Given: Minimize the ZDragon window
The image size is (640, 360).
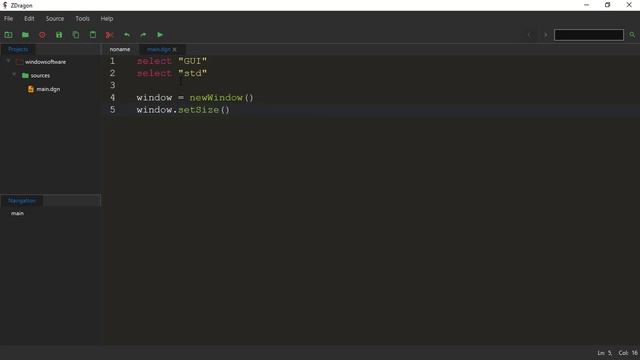Looking at the screenshot, I should coord(587,5).
